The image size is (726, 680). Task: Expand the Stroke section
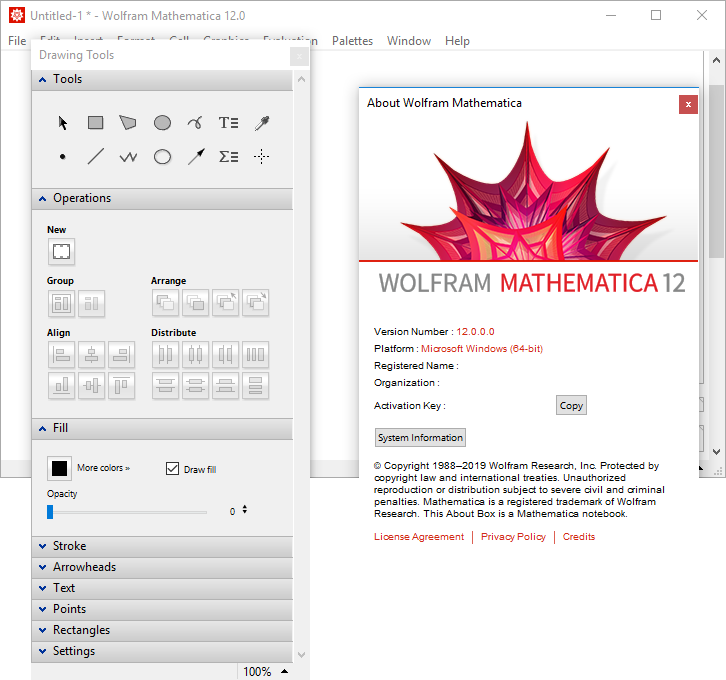coord(69,546)
